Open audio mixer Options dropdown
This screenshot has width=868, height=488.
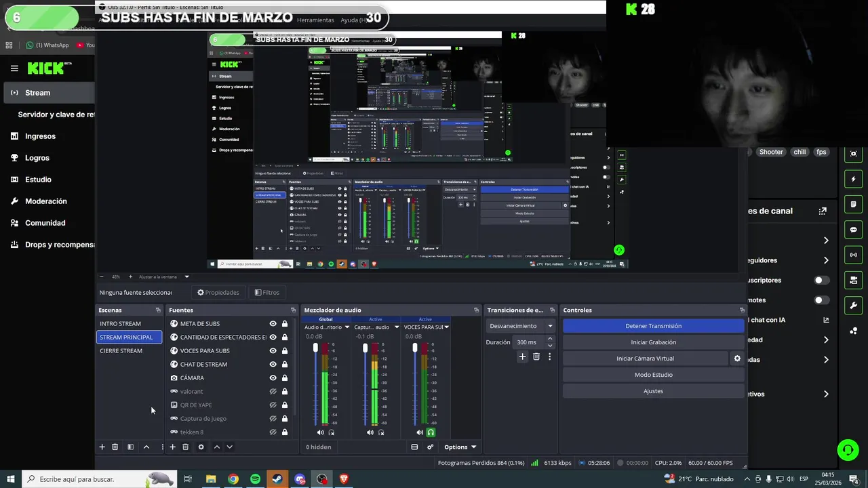pyautogui.click(x=460, y=447)
